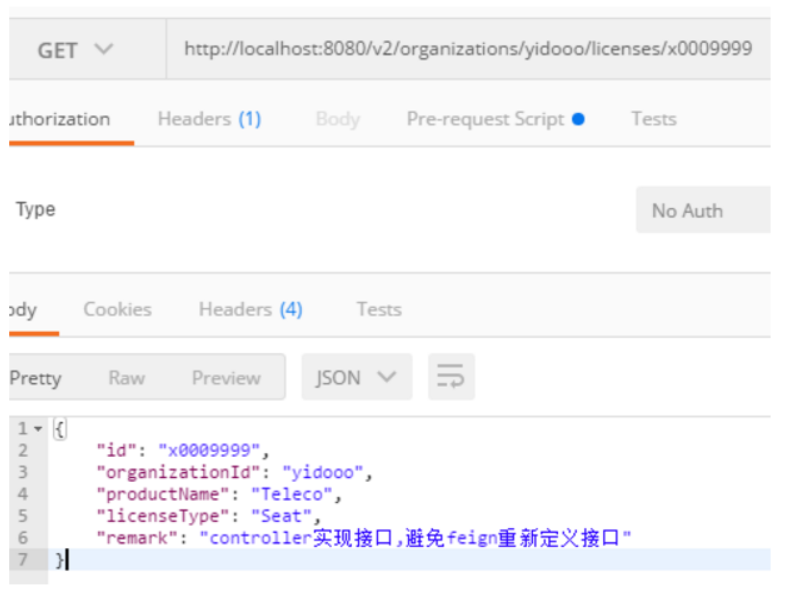This screenshot has height=590, width=788.
Task: Open the response Tests tab
Action: coord(379,310)
